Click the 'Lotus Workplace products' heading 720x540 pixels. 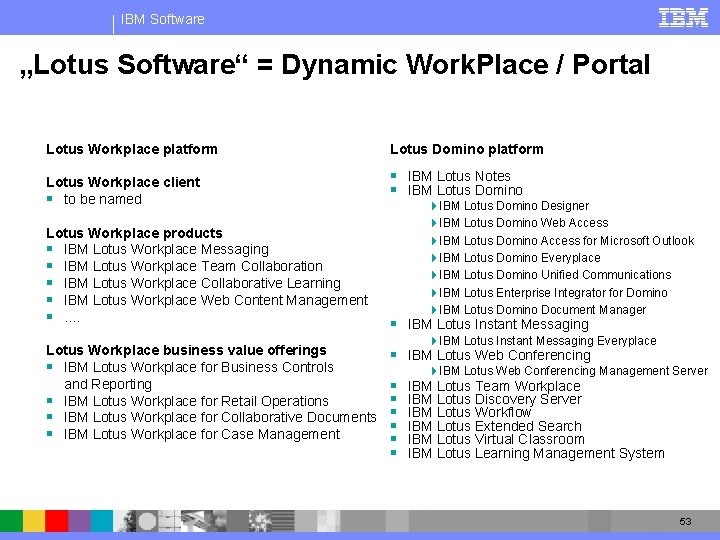coord(134,233)
